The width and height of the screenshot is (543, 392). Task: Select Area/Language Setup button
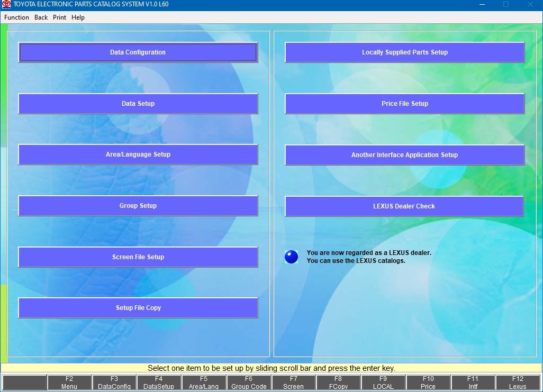138,154
